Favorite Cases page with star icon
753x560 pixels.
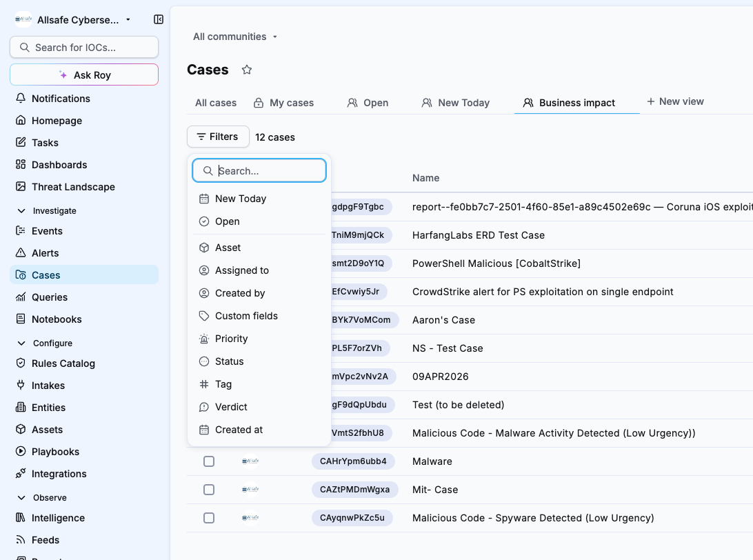click(x=247, y=70)
